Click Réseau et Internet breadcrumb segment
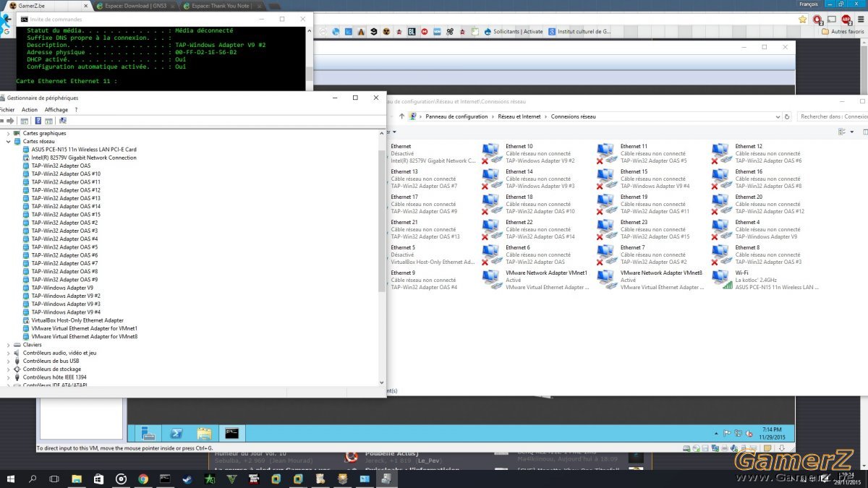 [x=519, y=116]
